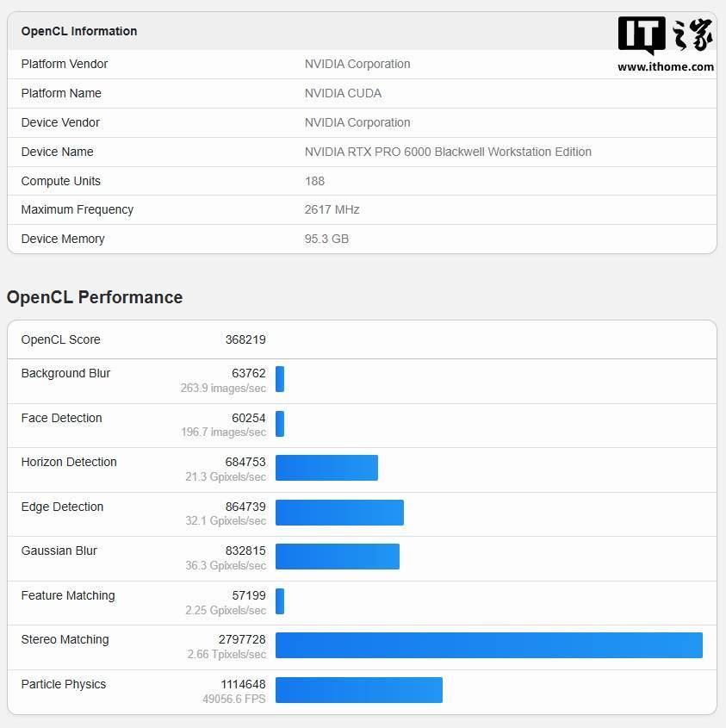This screenshot has width=726, height=728.
Task: Click the IT Home logo watermark
Action: [665, 35]
